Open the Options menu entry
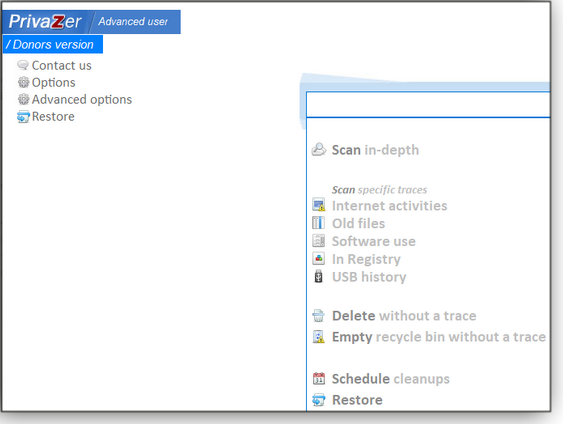 click(x=53, y=83)
